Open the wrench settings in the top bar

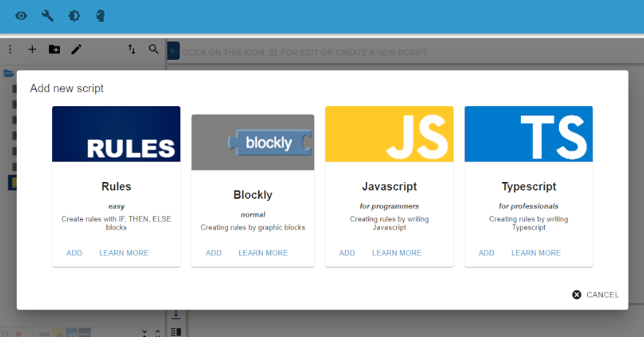click(48, 16)
